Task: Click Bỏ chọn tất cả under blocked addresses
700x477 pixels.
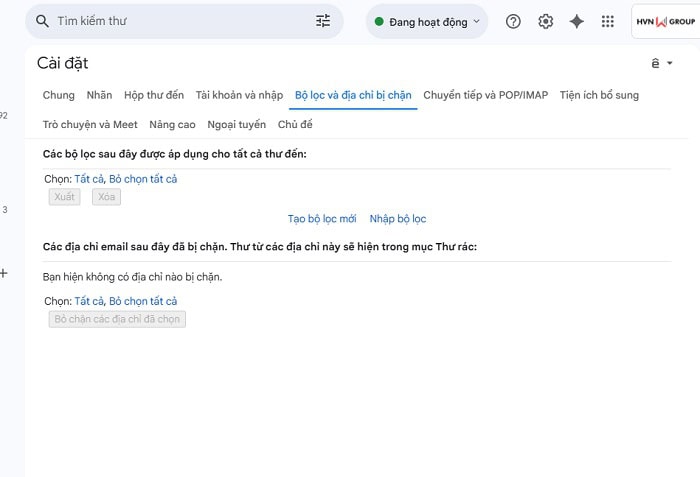Action: [x=143, y=301]
